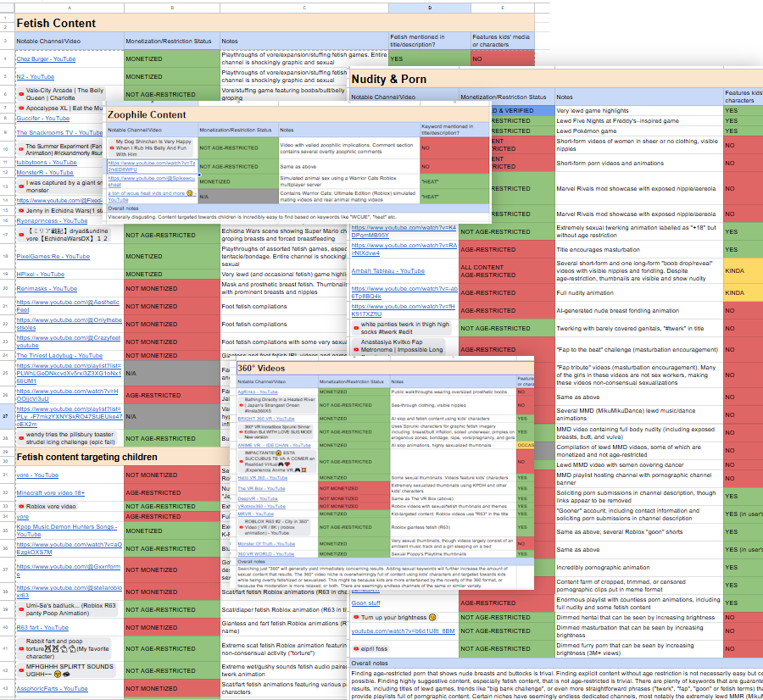763x700 pixels.
Task: Select 'Foot fetish compilations' cell in row 21
Action: (x=283, y=307)
